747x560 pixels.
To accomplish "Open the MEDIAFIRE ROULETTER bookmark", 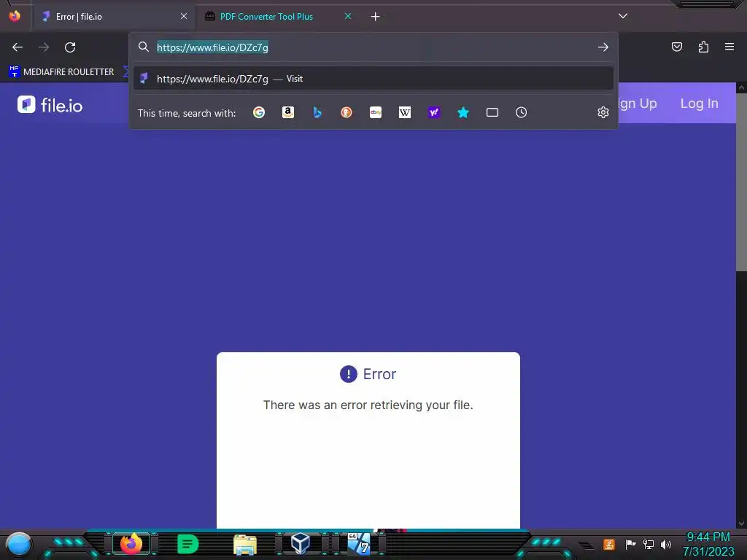I will 61,72.
